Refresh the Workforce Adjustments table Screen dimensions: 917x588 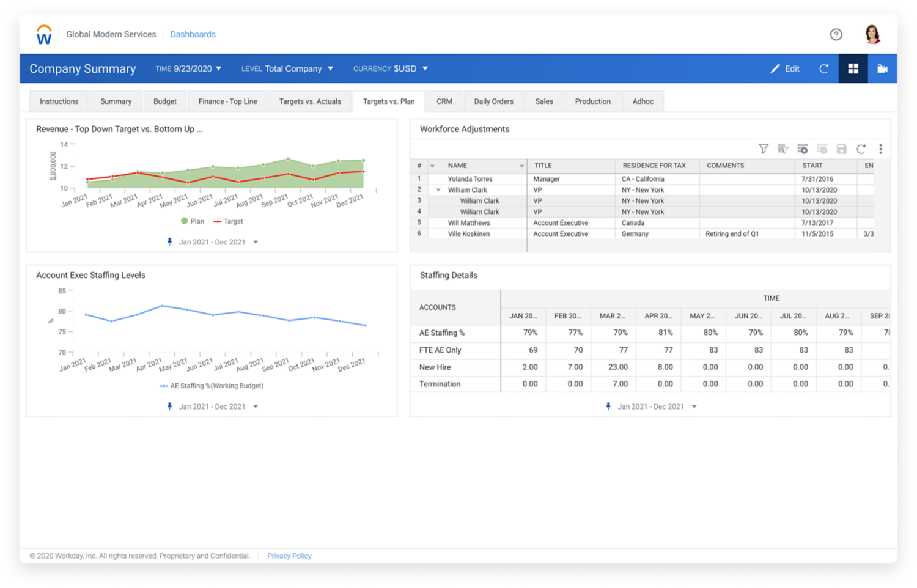click(x=861, y=149)
